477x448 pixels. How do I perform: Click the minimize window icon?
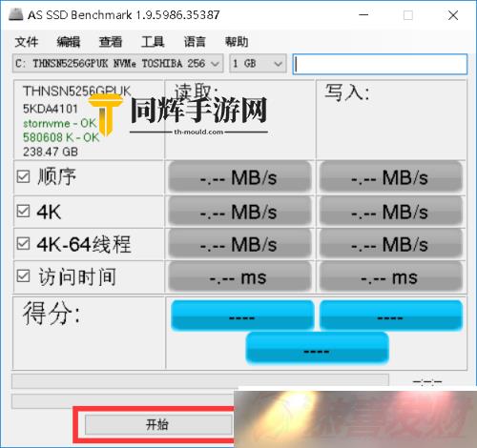363,15
